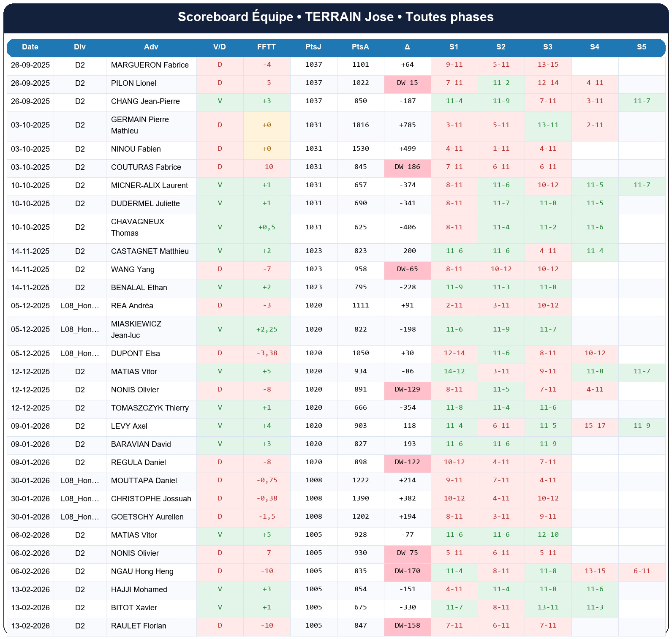Click the Adv column header
Viewport: 672px width, 639px height.
(151, 47)
